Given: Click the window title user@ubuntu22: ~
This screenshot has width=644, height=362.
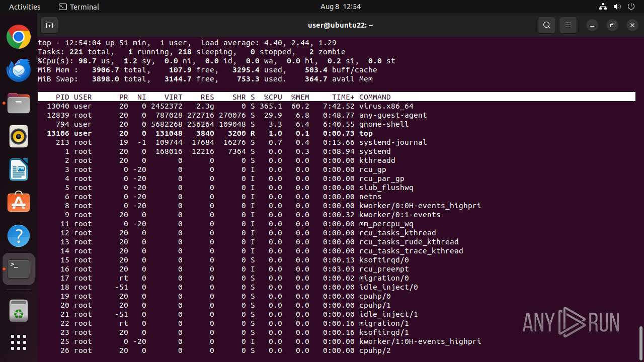Looking at the screenshot, I should [x=341, y=25].
